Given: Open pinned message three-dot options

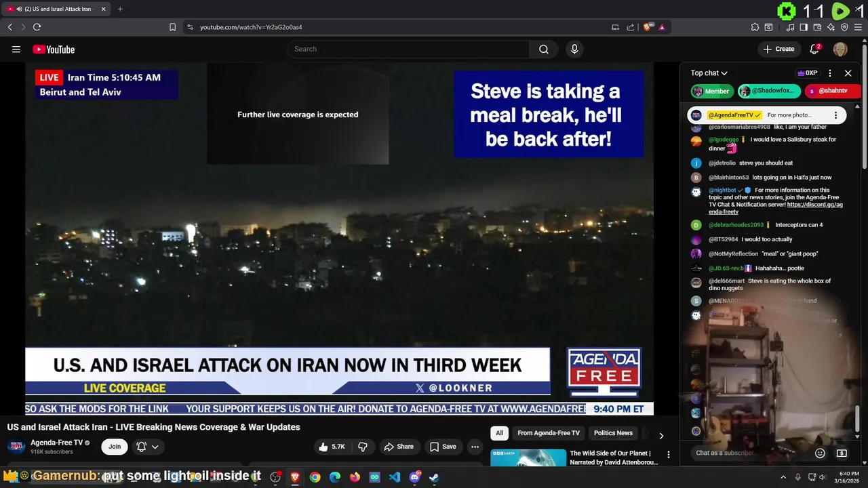Looking at the screenshot, I should 835,115.
